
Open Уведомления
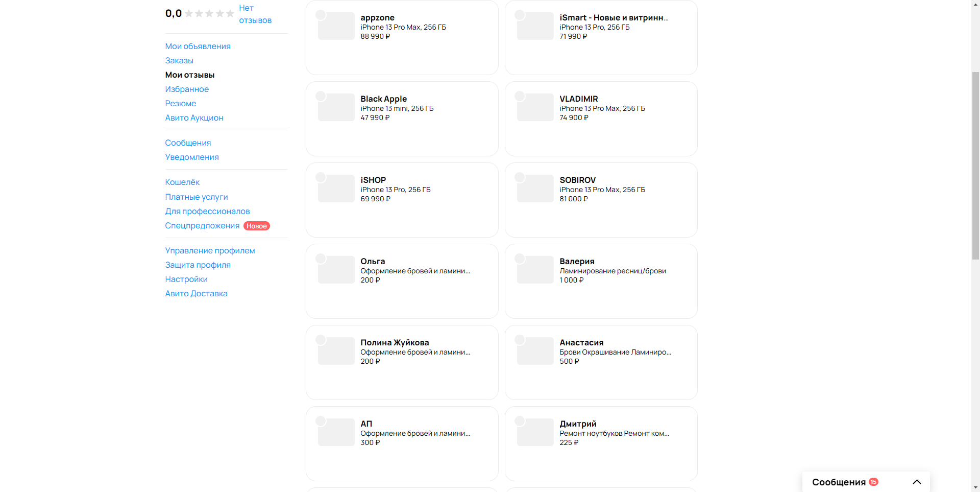pos(192,157)
